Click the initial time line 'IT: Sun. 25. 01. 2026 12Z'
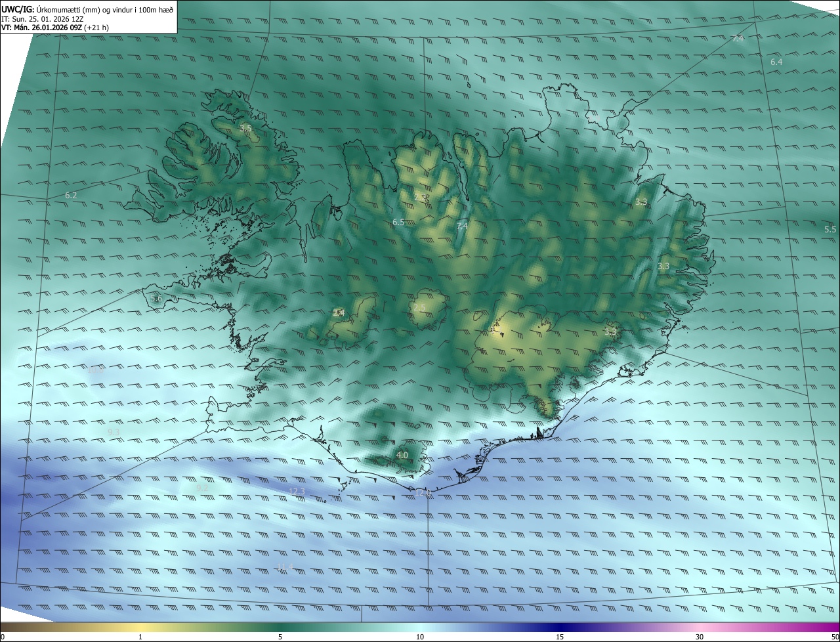The width and height of the screenshot is (840, 642). click(x=43, y=19)
